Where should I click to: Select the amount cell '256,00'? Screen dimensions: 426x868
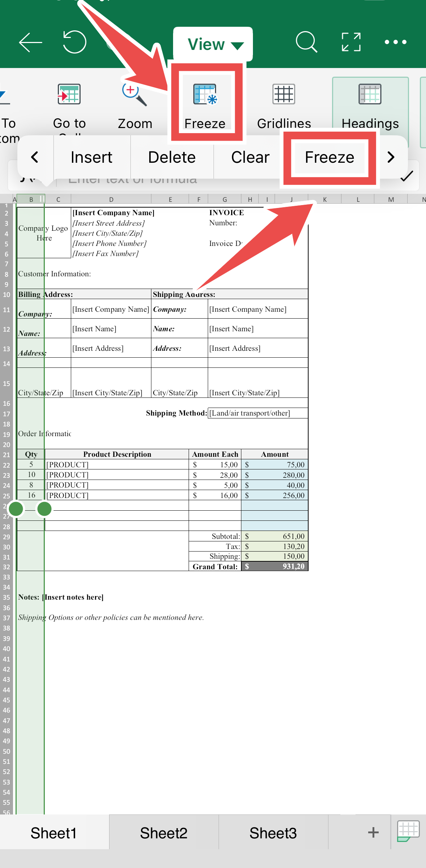tap(275, 495)
